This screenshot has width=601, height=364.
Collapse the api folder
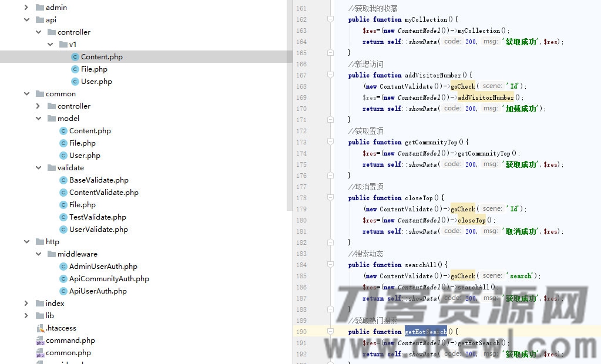point(27,19)
